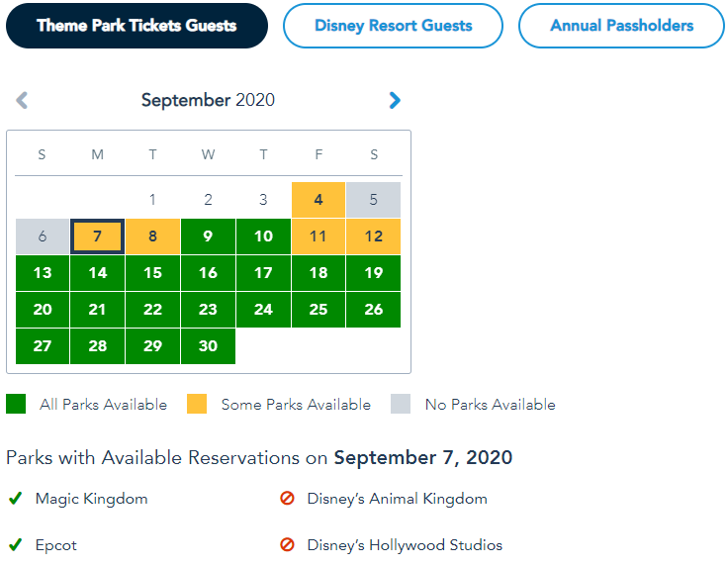Select September 8 on the calendar
Image resolution: width=728 pixels, height=567 pixels.
pyautogui.click(x=152, y=236)
